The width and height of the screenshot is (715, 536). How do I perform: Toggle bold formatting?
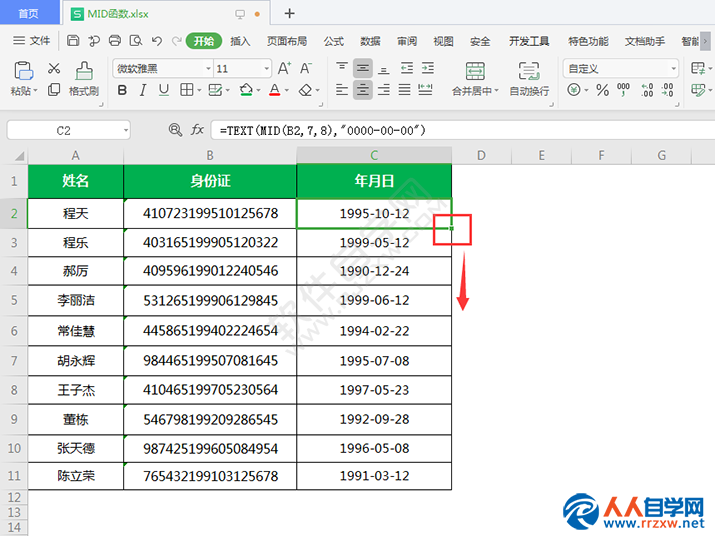122,90
